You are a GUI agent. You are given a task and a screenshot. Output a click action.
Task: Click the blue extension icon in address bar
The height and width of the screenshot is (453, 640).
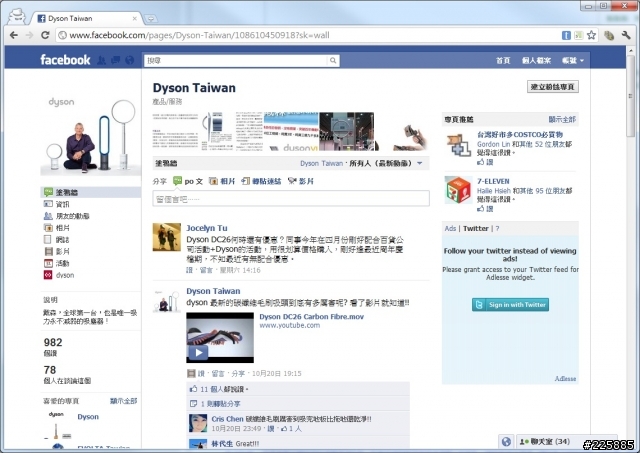click(566, 36)
